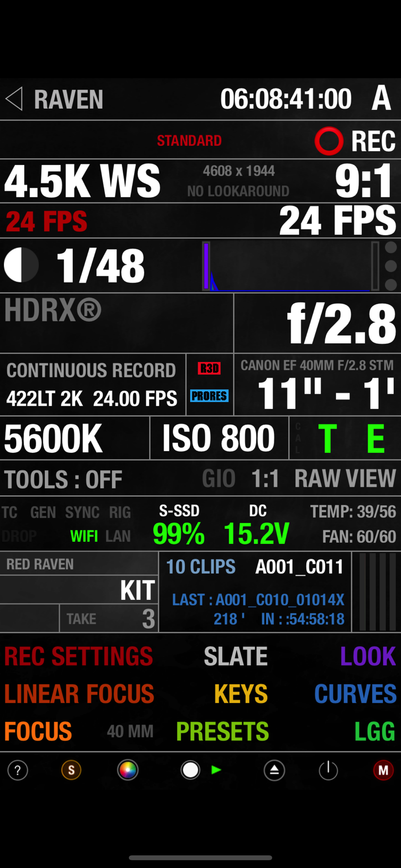Change the 5600K white balance
Image resolution: width=401 pixels, height=868 pixels.
pyautogui.click(x=53, y=439)
